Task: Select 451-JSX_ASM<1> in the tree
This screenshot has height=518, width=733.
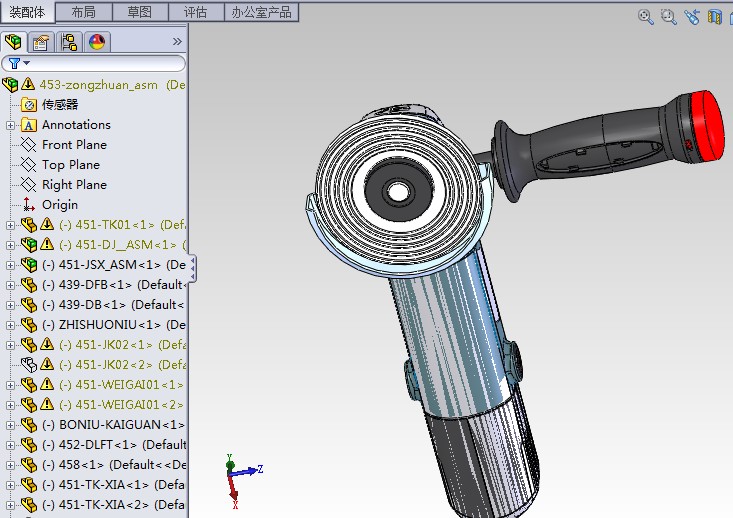Action: pos(114,265)
